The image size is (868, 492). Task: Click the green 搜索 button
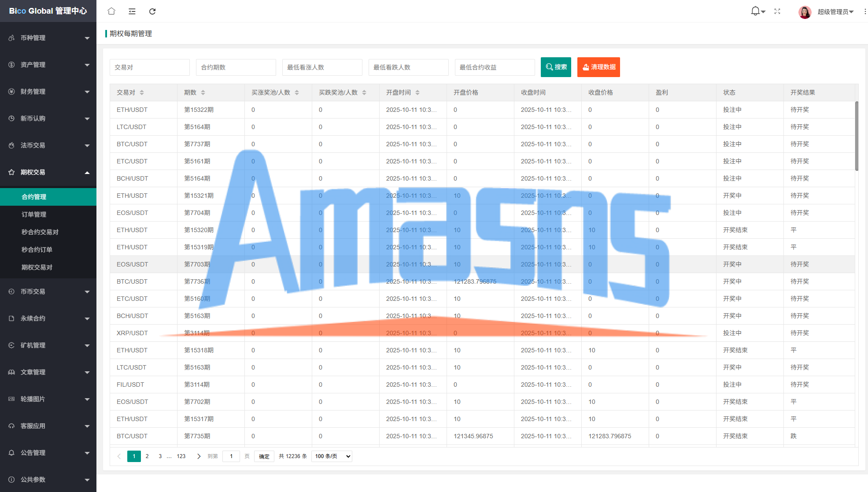coord(556,67)
